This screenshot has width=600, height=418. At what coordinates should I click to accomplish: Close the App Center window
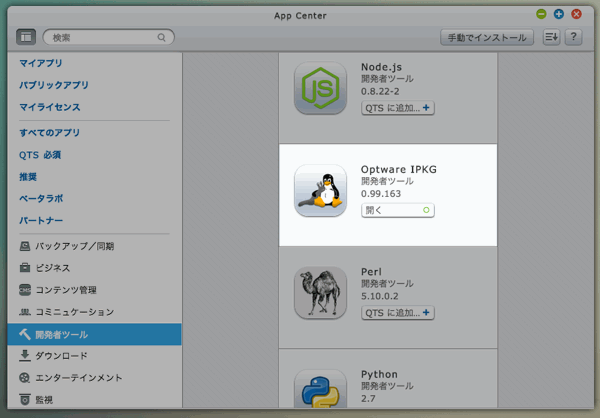(576, 14)
